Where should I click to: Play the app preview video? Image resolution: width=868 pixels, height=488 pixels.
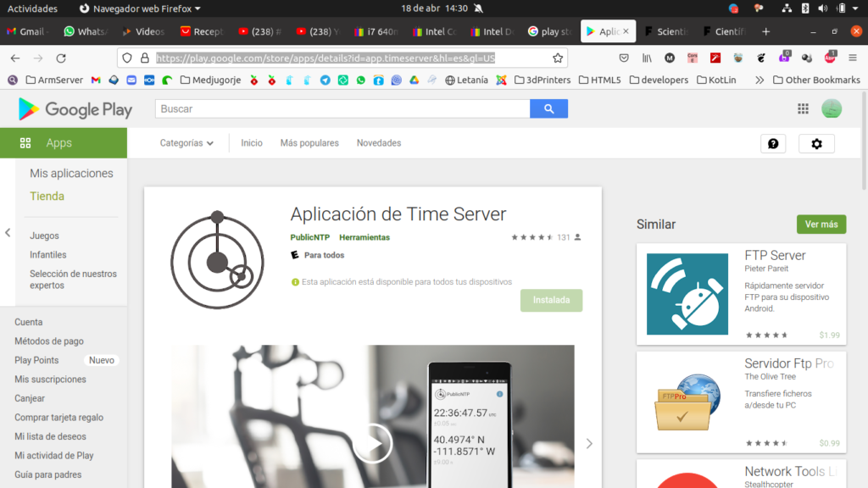coord(373,443)
